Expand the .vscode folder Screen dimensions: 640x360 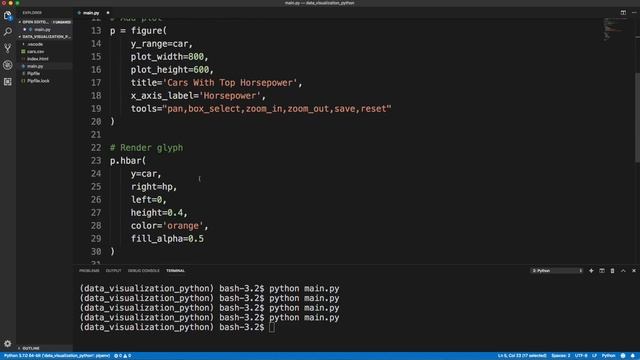tap(35, 44)
